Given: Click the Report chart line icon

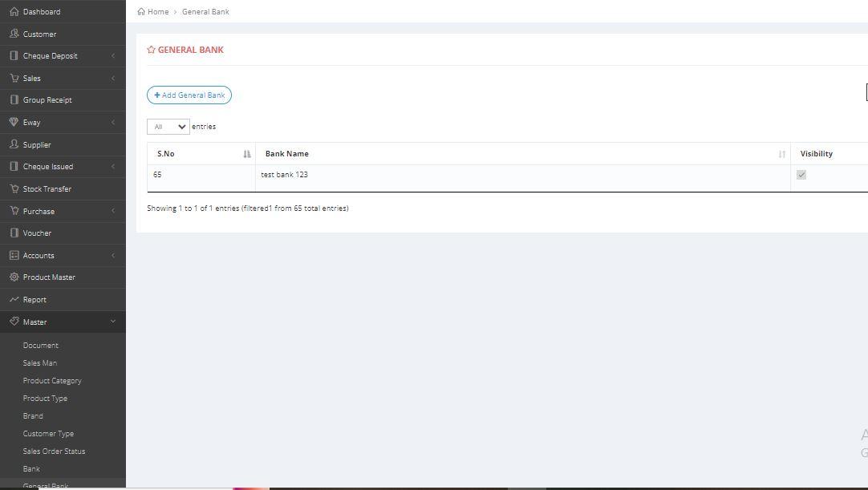Looking at the screenshot, I should click(14, 299).
